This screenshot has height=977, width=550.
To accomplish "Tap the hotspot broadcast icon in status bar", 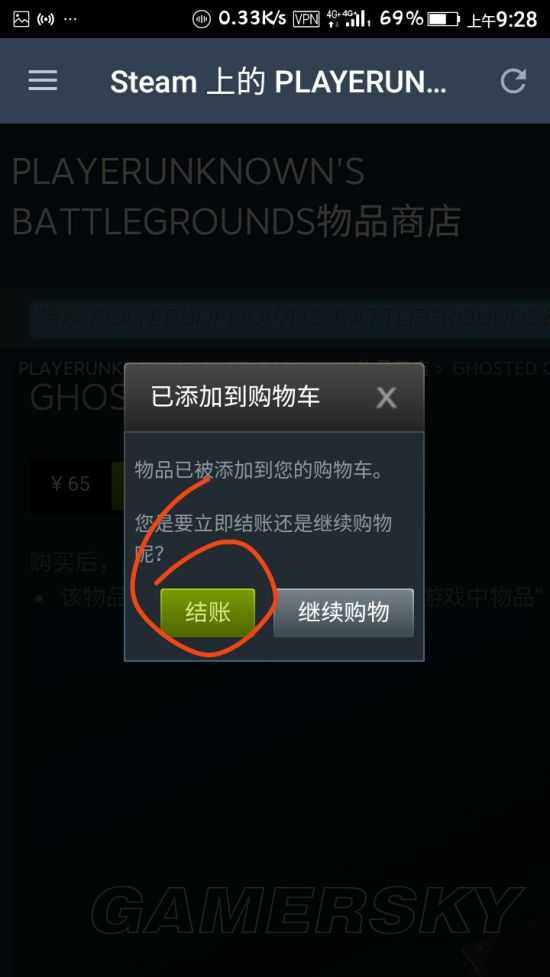I will pos(45,19).
